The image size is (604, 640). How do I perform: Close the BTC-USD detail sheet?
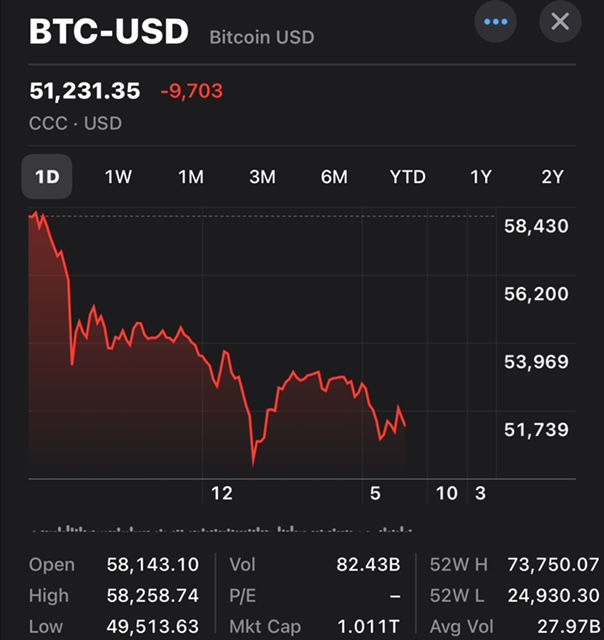[x=560, y=22]
